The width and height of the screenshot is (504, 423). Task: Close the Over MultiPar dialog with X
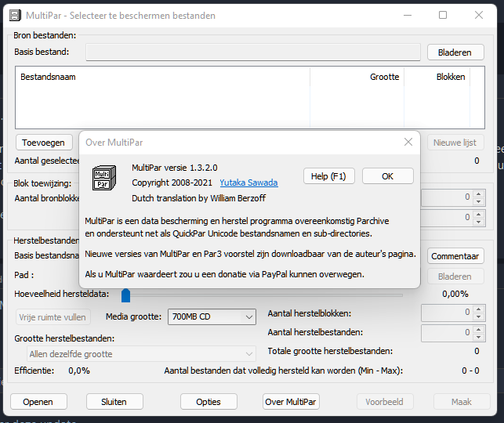(408, 142)
